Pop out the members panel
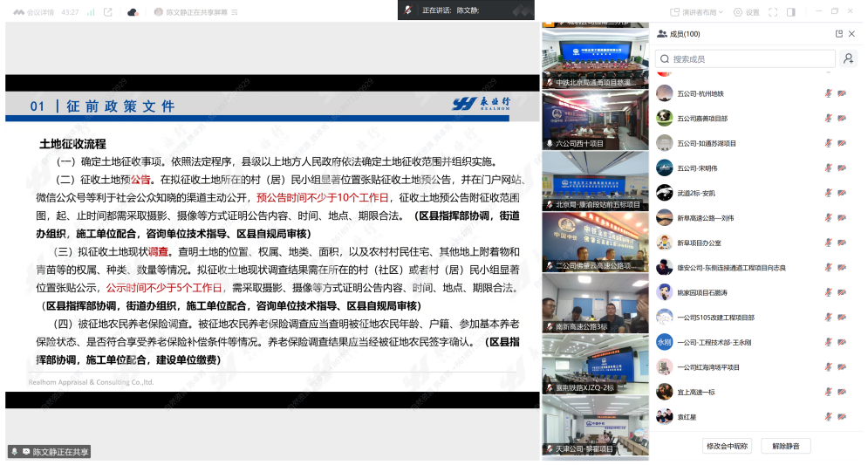Image resolution: width=868 pixels, height=465 pixels. pos(839,34)
